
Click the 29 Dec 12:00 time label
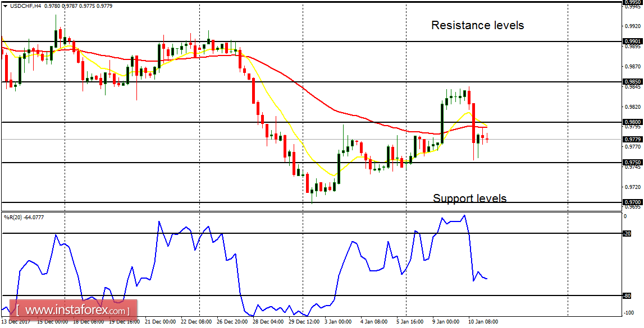point(304,322)
